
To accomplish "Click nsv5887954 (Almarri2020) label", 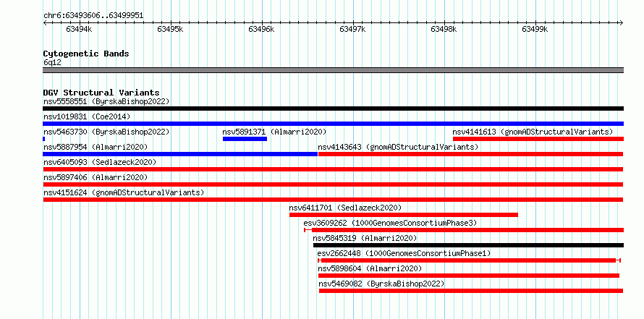I will [x=96, y=147].
